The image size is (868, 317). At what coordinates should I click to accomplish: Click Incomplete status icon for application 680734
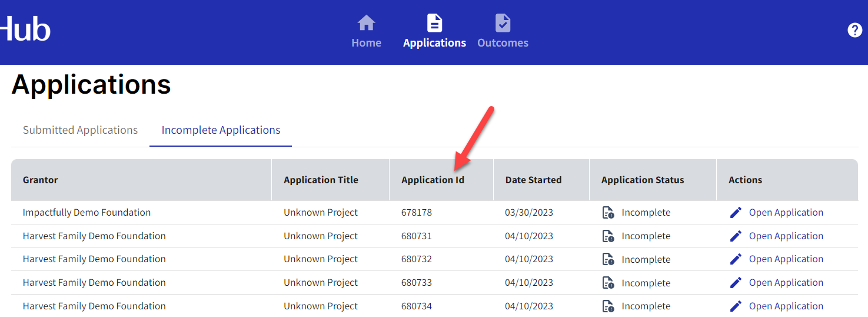pos(608,306)
